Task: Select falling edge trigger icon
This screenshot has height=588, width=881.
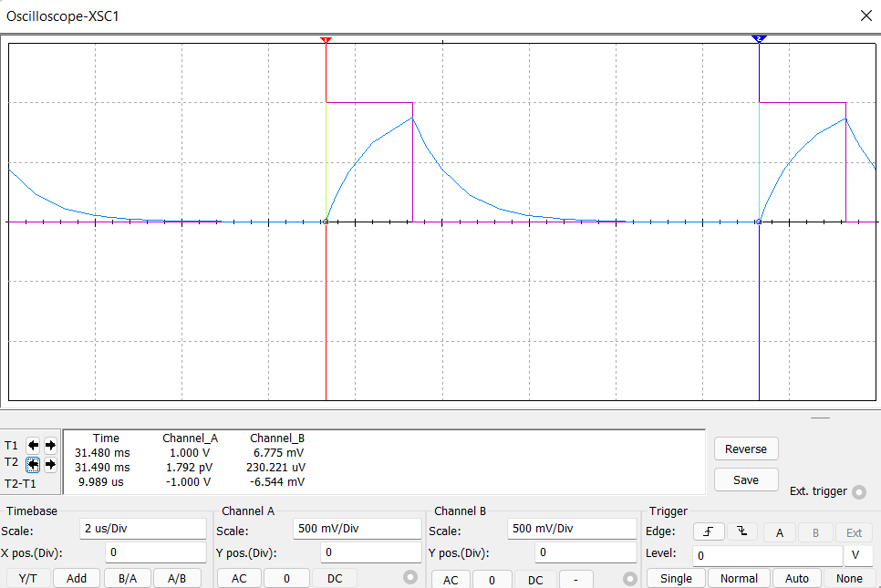Action: pyautogui.click(x=742, y=531)
